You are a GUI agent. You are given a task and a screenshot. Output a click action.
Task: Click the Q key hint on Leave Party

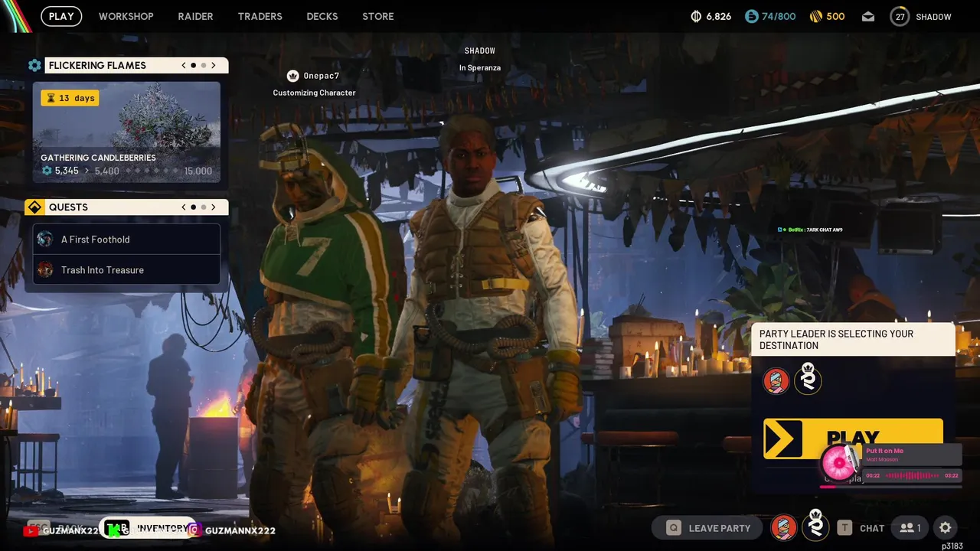tap(673, 528)
